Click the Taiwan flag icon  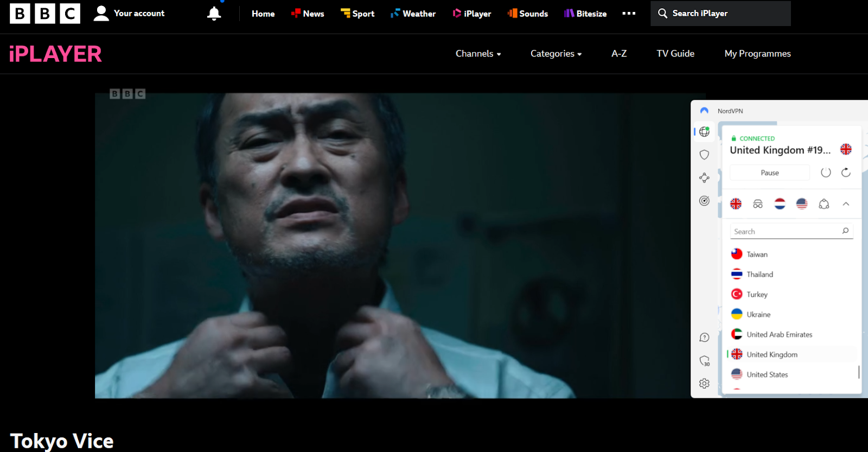[x=737, y=254]
